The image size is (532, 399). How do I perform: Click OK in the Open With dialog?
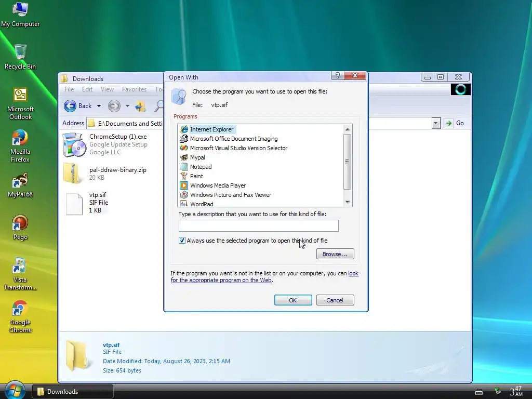293,300
